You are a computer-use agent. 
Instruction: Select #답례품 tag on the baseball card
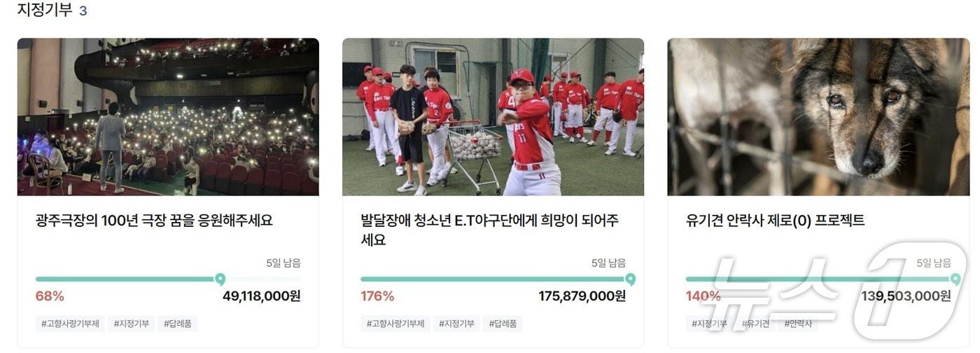(x=503, y=324)
